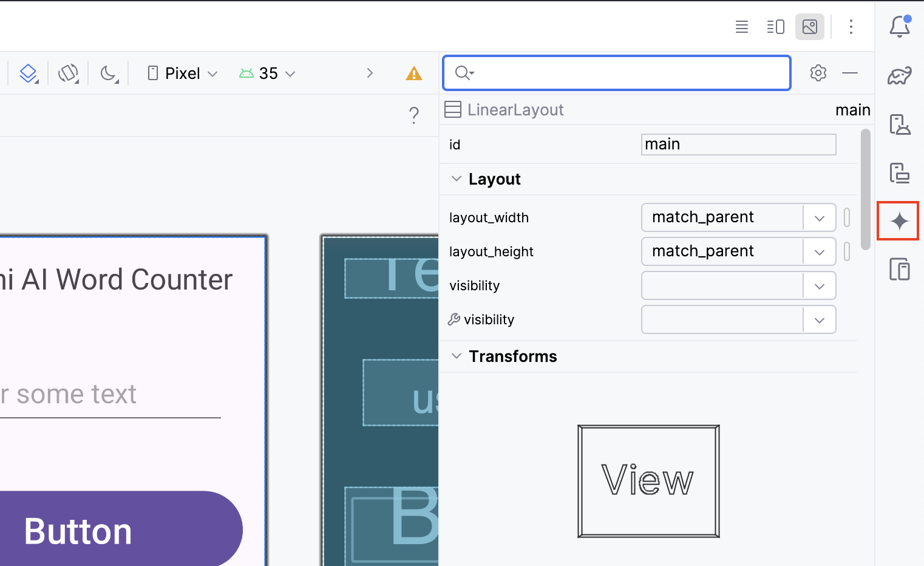Viewport: 924px width, 566px height.
Task: Switch editor to Split view mode
Action: pyautogui.click(x=775, y=27)
